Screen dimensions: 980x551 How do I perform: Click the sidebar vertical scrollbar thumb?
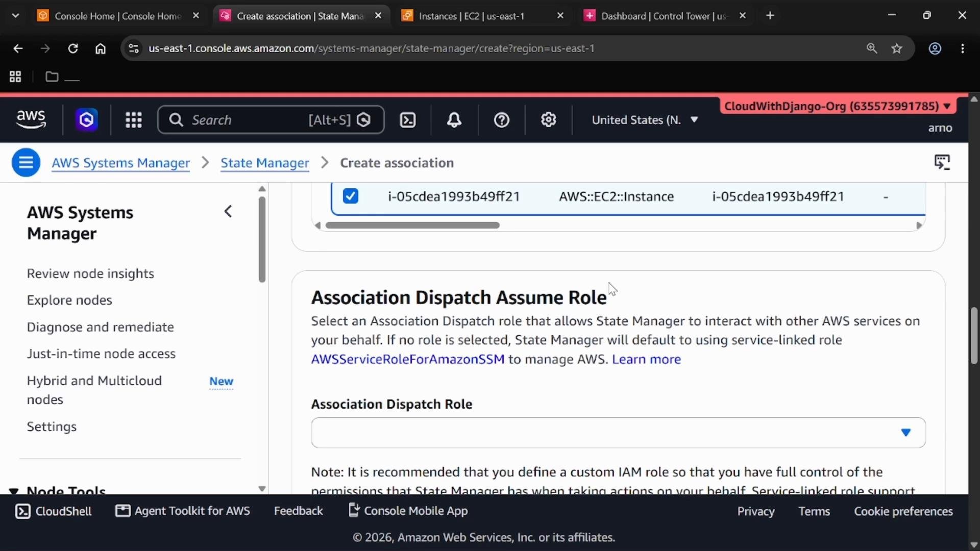(x=262, y=239)
